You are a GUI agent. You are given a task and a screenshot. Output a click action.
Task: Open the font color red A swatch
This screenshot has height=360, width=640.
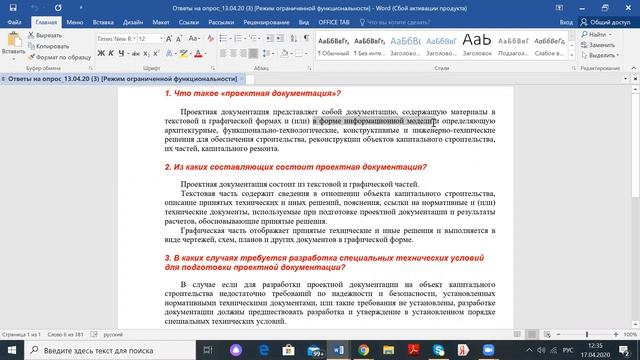tap(198, 53)
